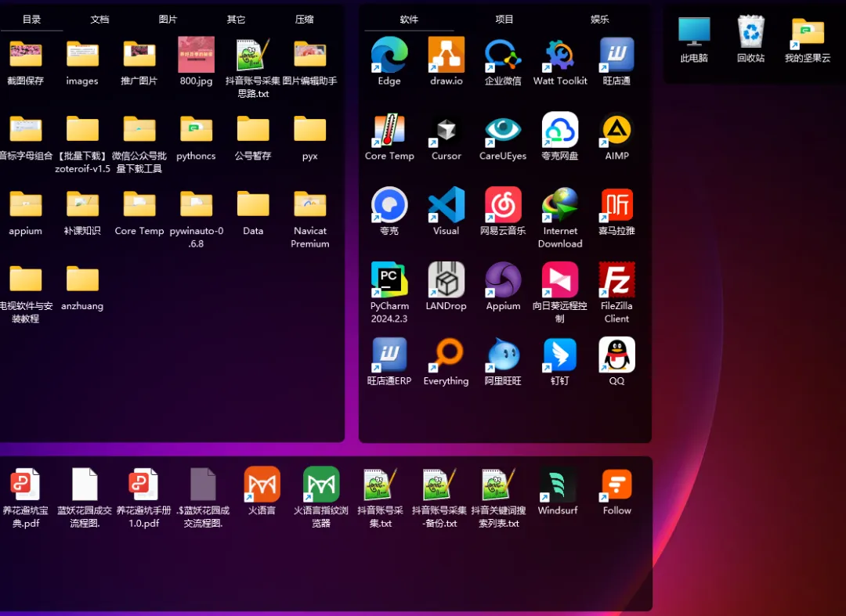This screenshot has width=846, height=616.
Task: Open the 阿里旺旺 shortcut
Action: 503,354
